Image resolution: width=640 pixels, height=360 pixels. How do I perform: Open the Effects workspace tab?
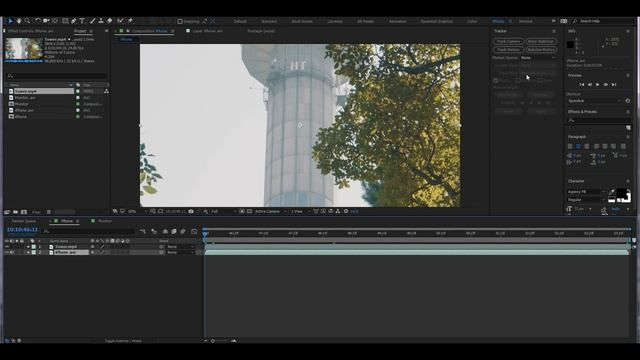pos(498,21)
